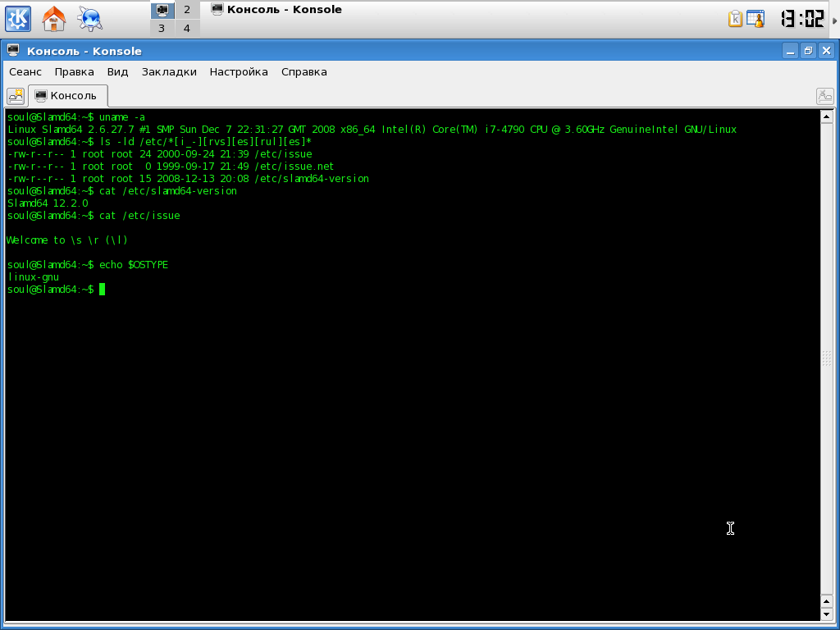The image size is (840, 630).
Task: Click the 'Slamd64 12.2.0' output line
Action: coord(48,203)
